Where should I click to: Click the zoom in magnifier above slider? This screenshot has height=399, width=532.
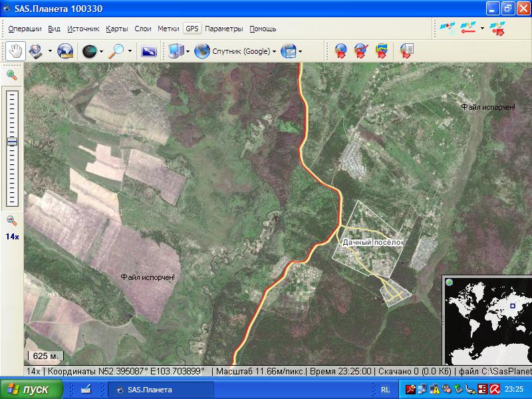(x=12, y=74)
